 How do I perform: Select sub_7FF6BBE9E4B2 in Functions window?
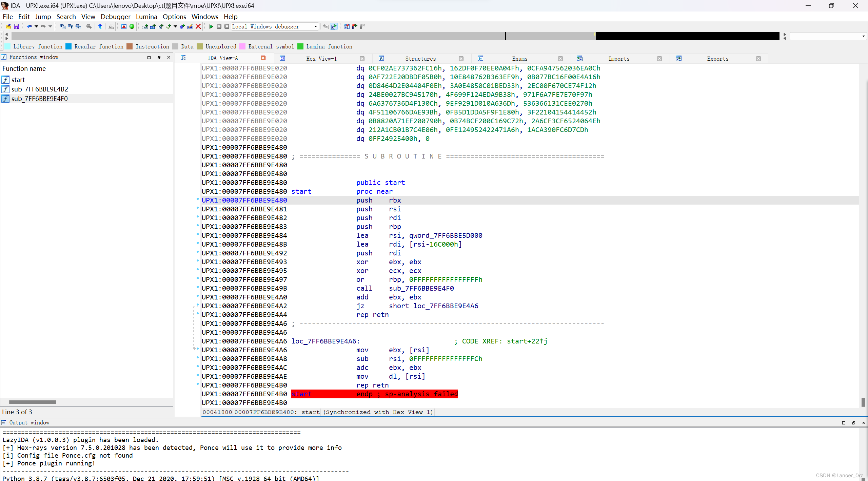pyautogui.click(x=40, y=89)
